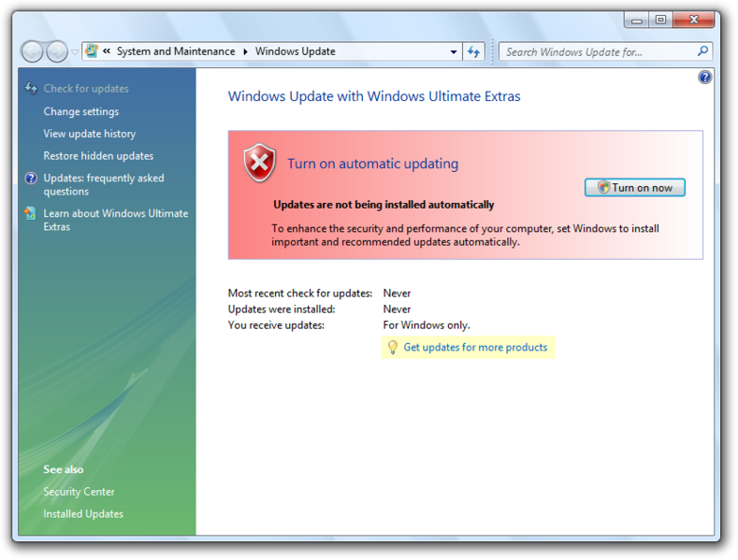The width and height of the screenshot is (738, 560).
Task: Open Installed Updates under See also
Action: pos(83,514)
